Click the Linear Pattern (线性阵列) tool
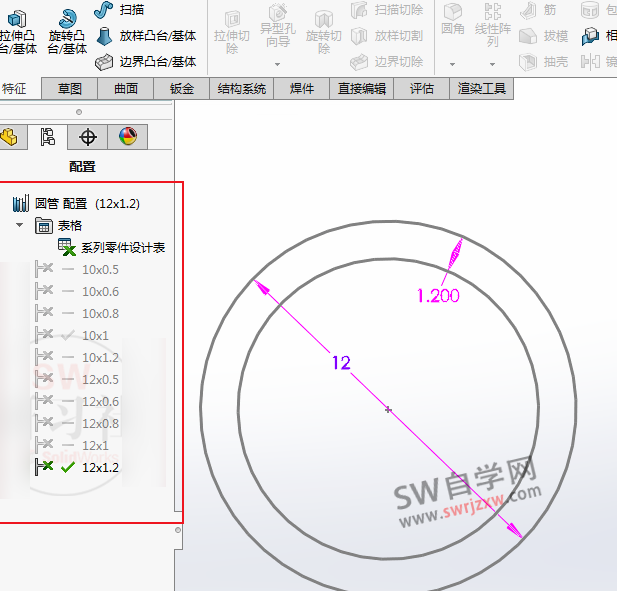Screen dimensions: 617x591 493,25
